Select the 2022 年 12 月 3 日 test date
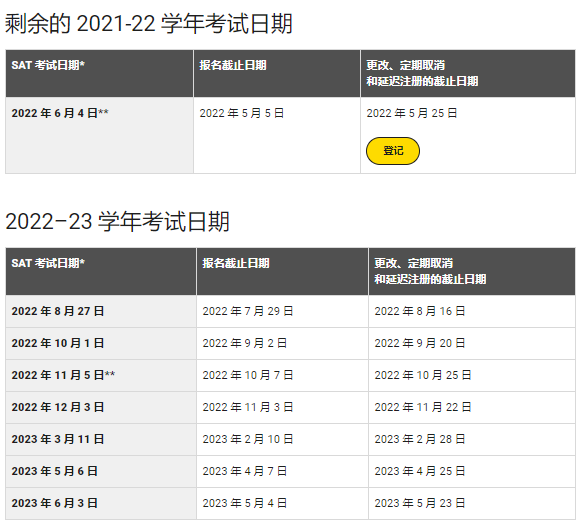This screenshot has height=523, width=582. [x=58, y=407]
